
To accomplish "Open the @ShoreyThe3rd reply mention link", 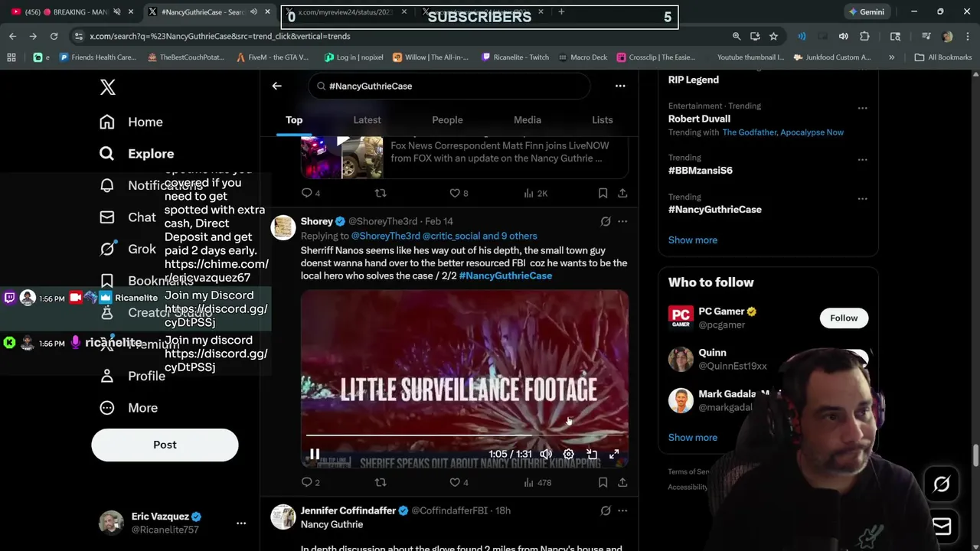I will click(x=385, y=236).
